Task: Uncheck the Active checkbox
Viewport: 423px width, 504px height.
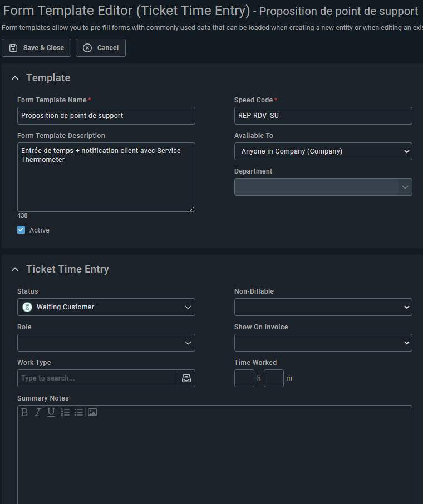Action: click(x=21, y=230)
